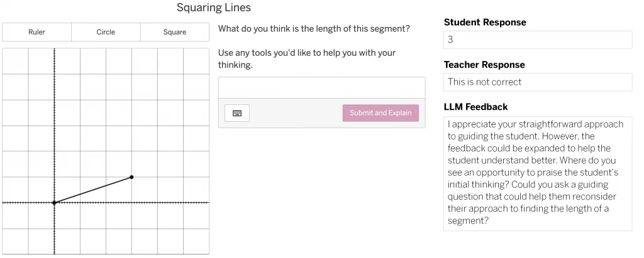The width and height of the screenshot is (644, 258).
Task: Select the Ruler tool
Action: click(x=36, y=32)
